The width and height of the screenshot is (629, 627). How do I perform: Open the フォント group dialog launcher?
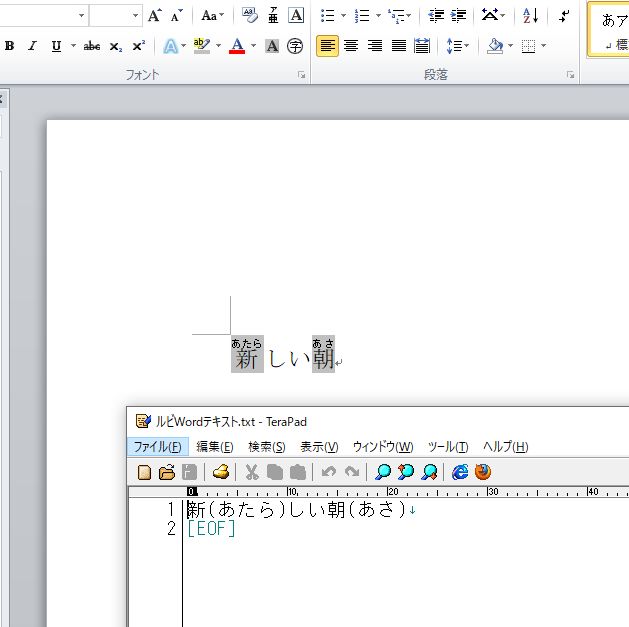pyautogui.click(x=301, y=75)
